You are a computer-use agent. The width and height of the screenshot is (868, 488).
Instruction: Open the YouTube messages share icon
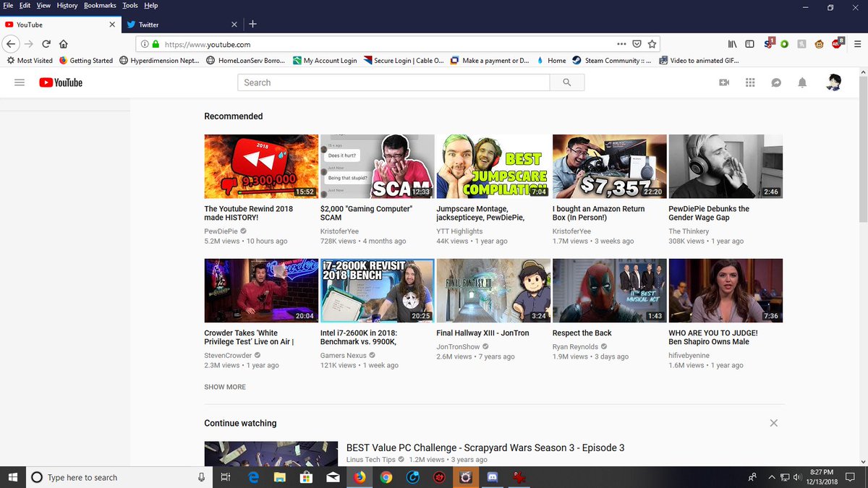[x=776, y=82]
